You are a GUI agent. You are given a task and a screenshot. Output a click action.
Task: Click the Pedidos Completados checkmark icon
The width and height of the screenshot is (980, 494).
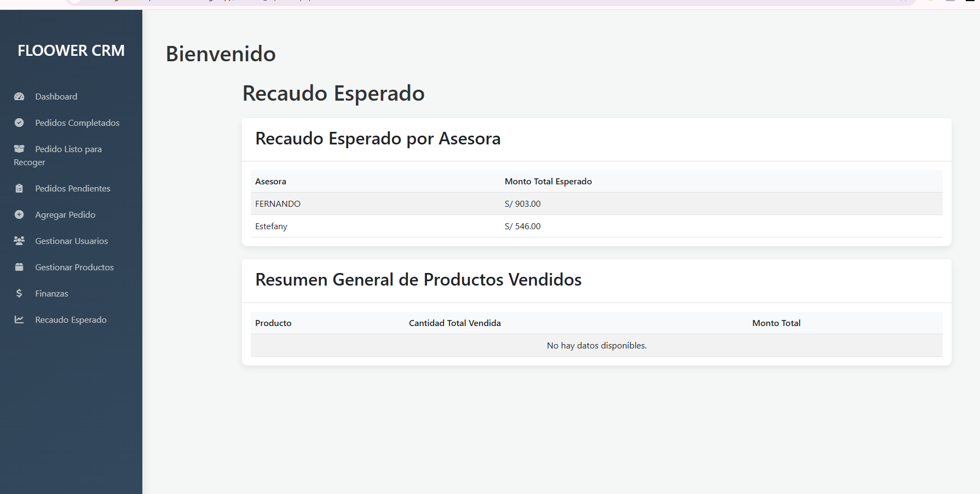tap(19, 123)
